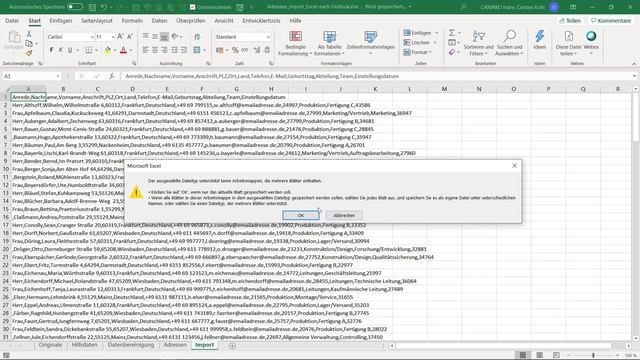This screenshot has width=640, height=360.
Task: Align text to the top
Action: pyautogui.click(x=146, y=37)
